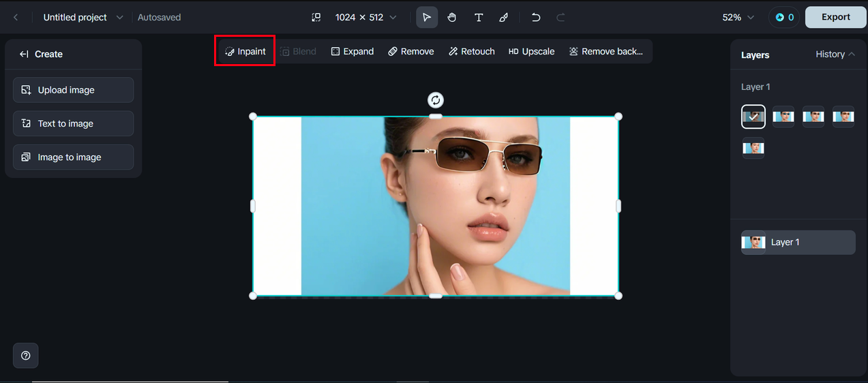The image size is (868, 383).
Task: Click the Export button
Action: point(835,17)
